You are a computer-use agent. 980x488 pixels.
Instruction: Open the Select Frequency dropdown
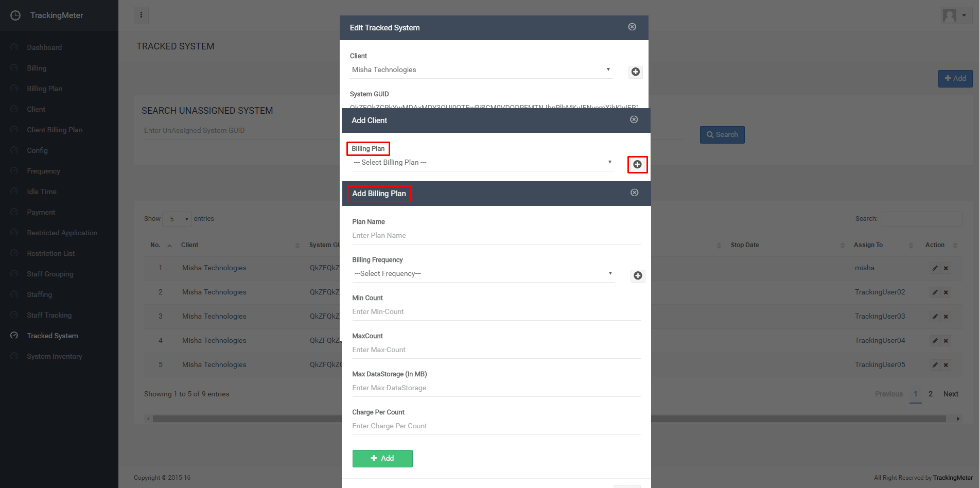[483, 274]
